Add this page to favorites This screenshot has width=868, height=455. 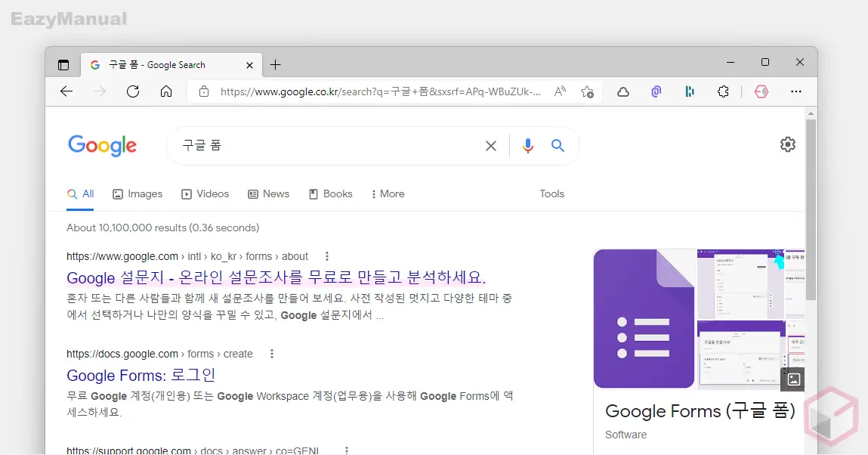[587, 92]
